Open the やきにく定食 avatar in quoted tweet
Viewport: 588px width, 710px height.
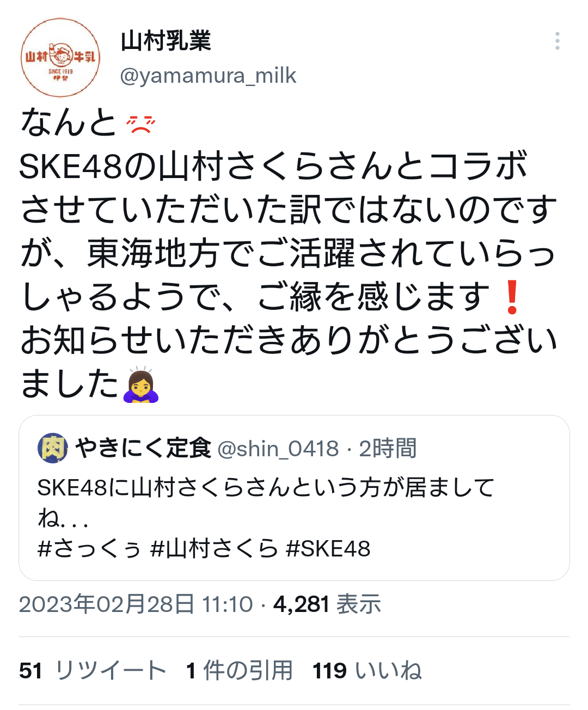pyautogui.click(x=53, y=449)
